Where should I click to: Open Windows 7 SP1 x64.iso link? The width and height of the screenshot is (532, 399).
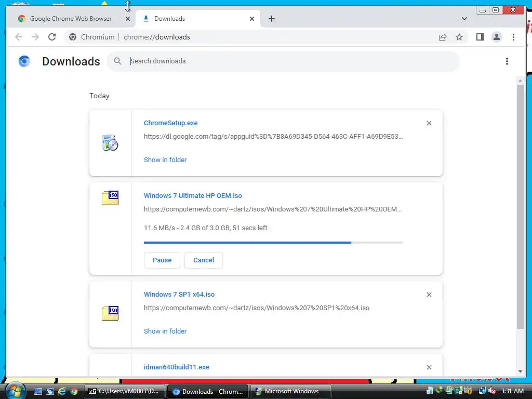pyautogui.click(x=179, y=295)
